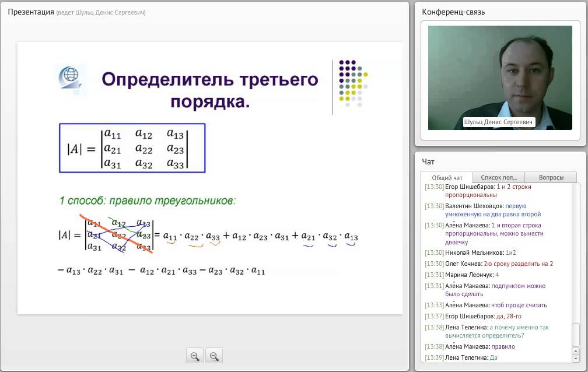Click the webcam video of Шульц Денис Сергеевич
The width and height of the screenshot is (588, 372).
point(500,78)
